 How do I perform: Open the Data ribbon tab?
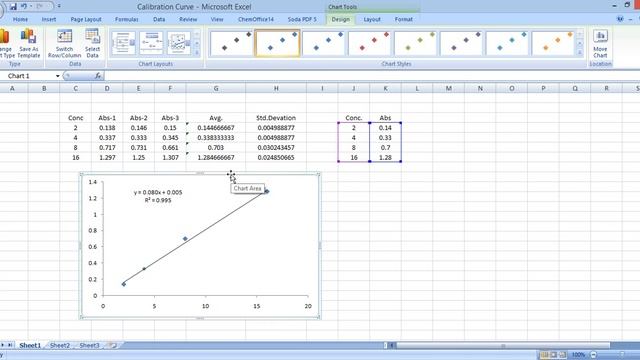click(159, 19)
